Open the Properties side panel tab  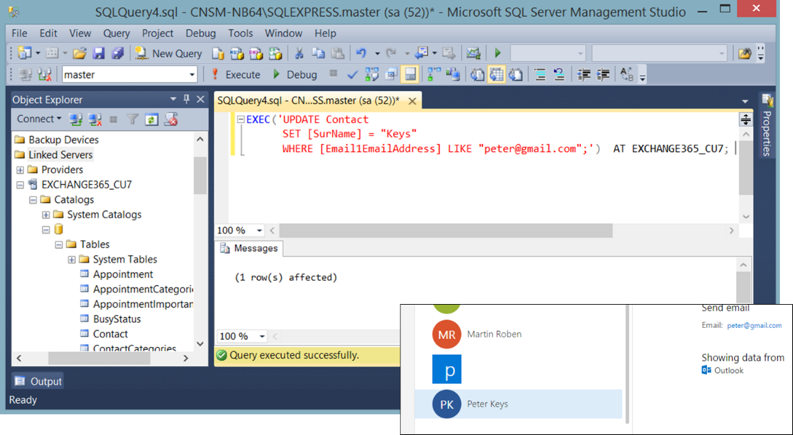[767, 125]
